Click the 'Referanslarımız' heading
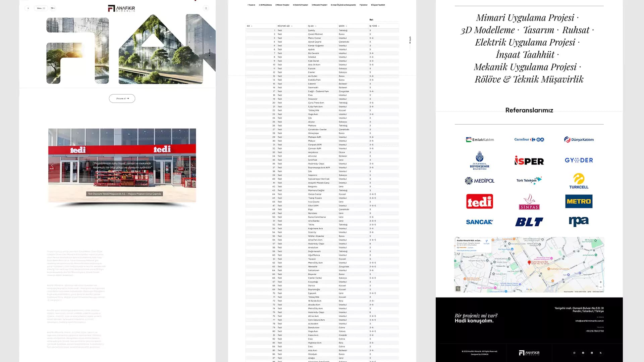This screenshot has width=644, height=362. tap(529, 110)
